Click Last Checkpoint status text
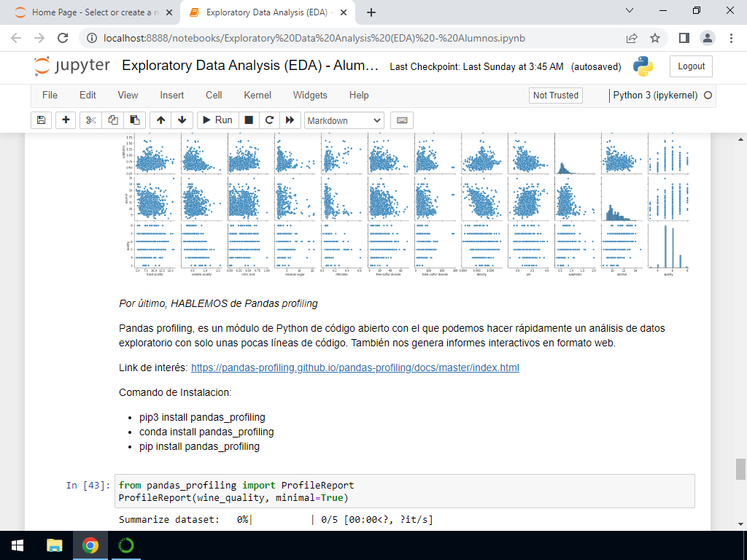This screenshot has width=747, height=560. tap(476, 66)
